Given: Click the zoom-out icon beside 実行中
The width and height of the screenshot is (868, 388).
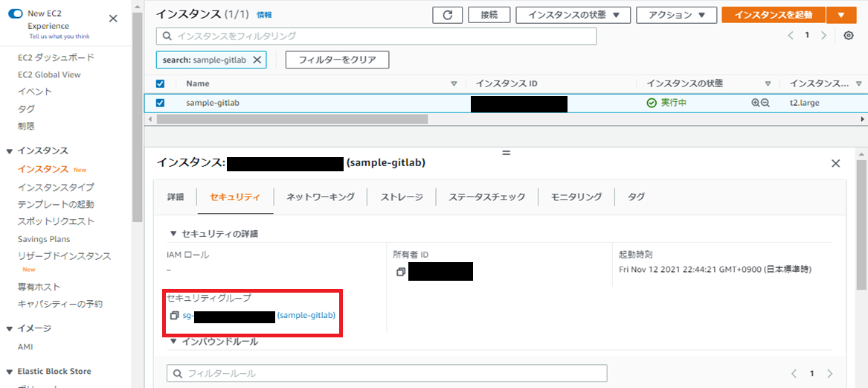Looking at the screenshot, I should pyautogui.click(x=765, y=103).
